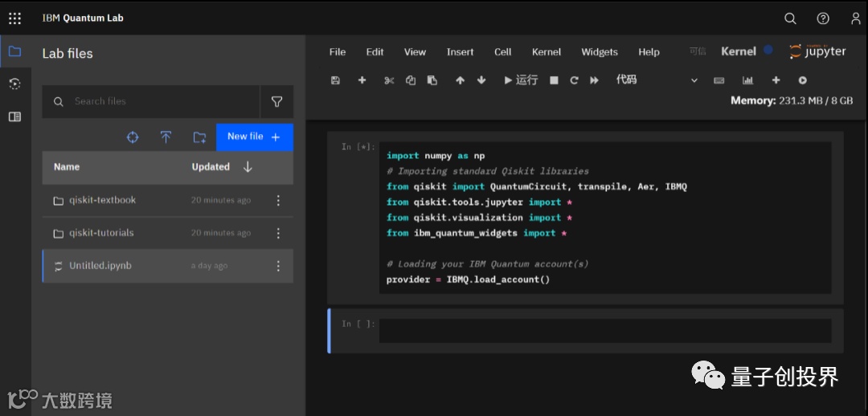Restart the kernel with circular arrow icon
The image size is (868, 416).
pyautogui.click(x=574, y=80)
